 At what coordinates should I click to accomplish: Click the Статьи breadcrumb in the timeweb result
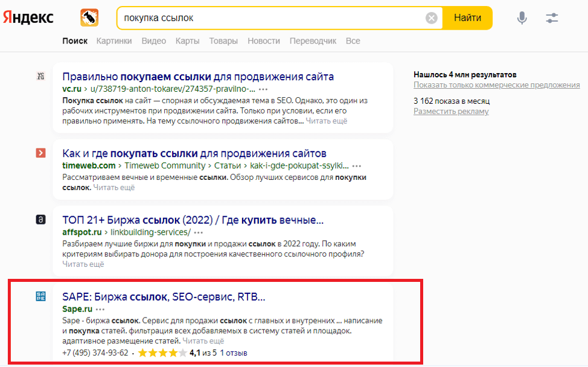228,166
